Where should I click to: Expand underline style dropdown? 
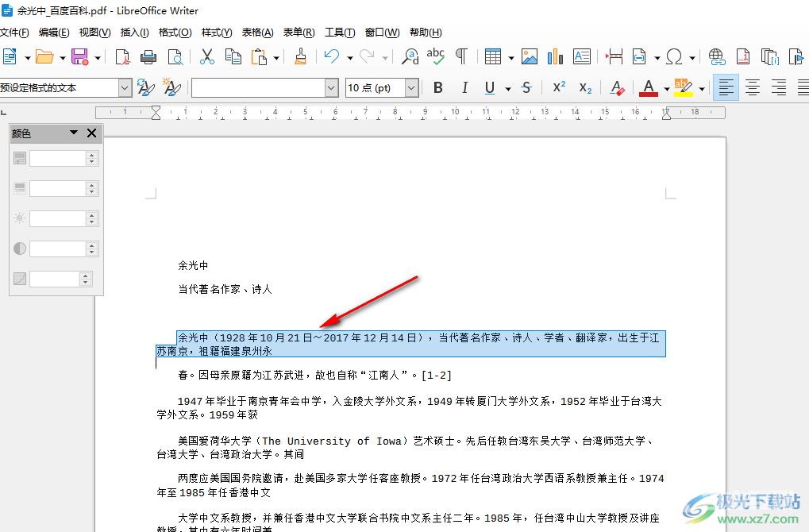pos(507,89)
